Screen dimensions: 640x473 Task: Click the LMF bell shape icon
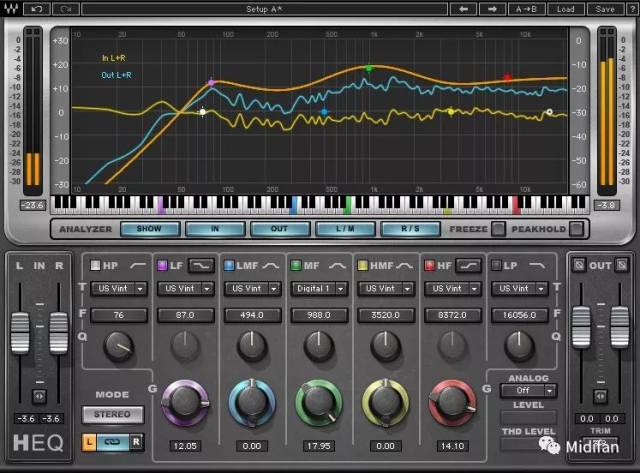click(x=271, y=266)
